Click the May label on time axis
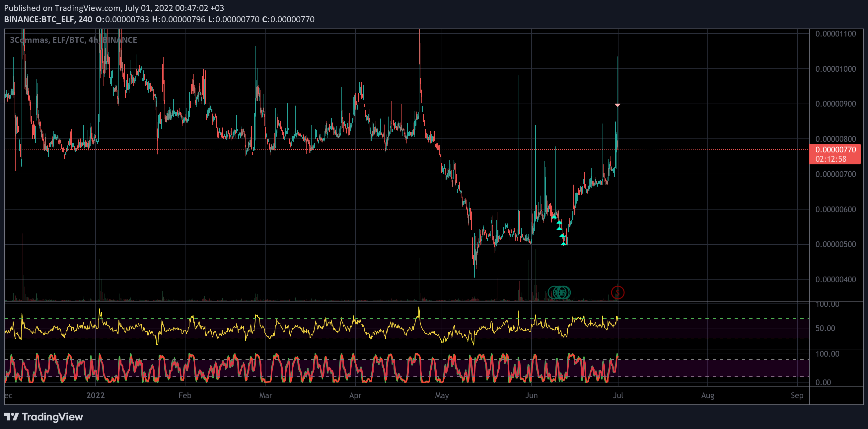The width and height of the screenshot is (868, 429). [442, 395]
